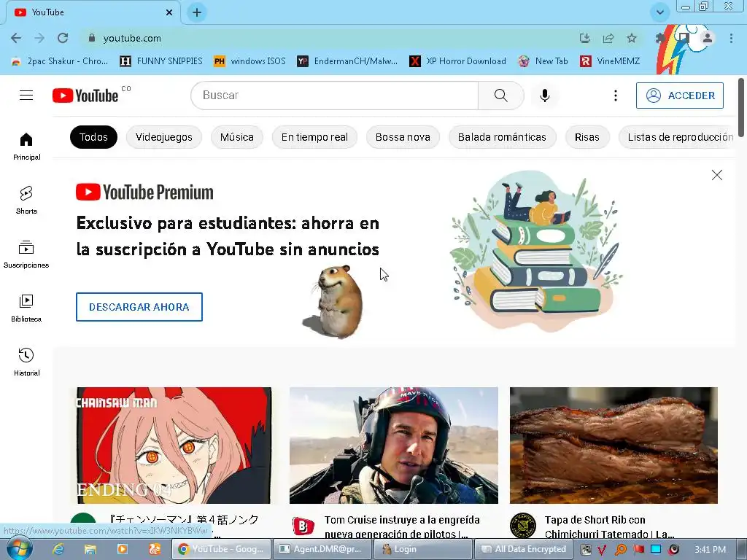Viewport: 747px width, 560px height.
Task: Select the Videojuegos filter chip
Action: 164,137
